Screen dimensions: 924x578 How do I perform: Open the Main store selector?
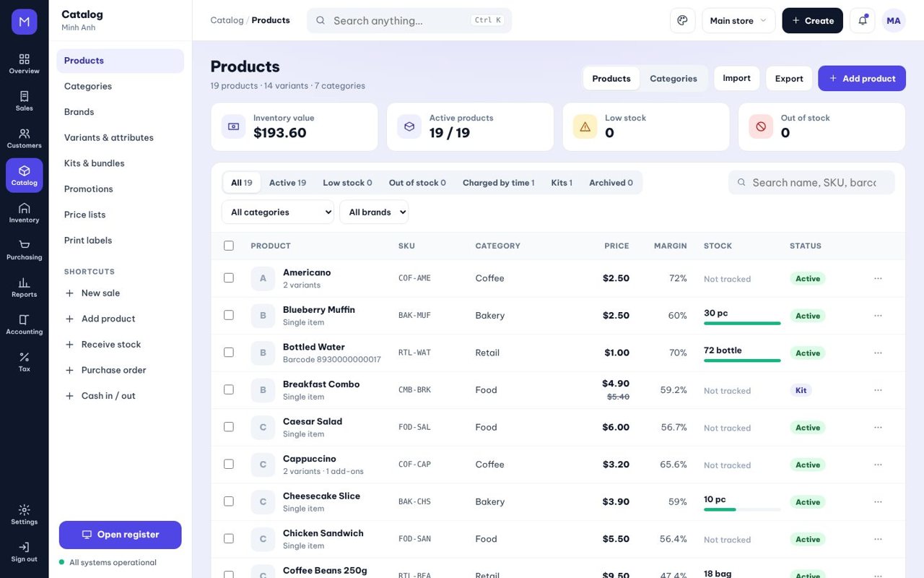click(x=738, y=20)
